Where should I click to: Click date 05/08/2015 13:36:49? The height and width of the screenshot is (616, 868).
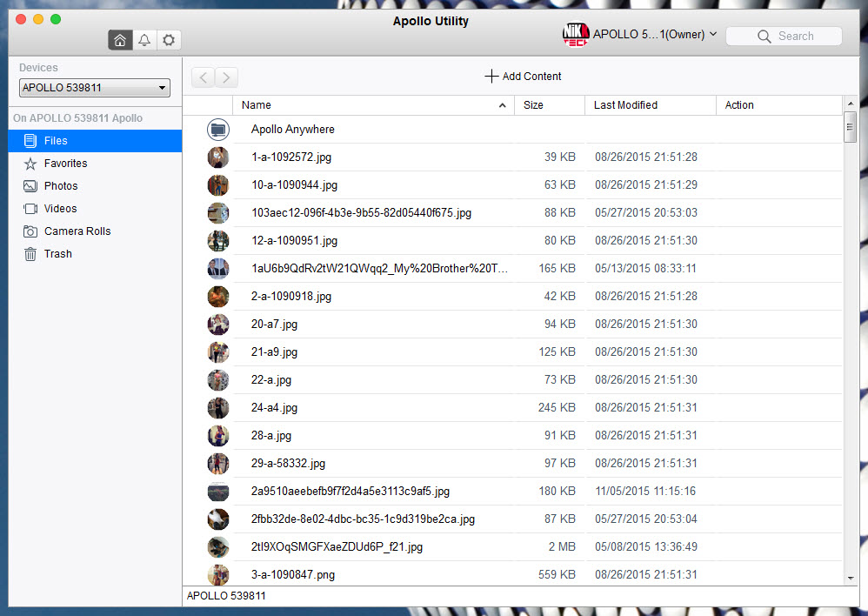pyautogui.click(x=646, y=546)
